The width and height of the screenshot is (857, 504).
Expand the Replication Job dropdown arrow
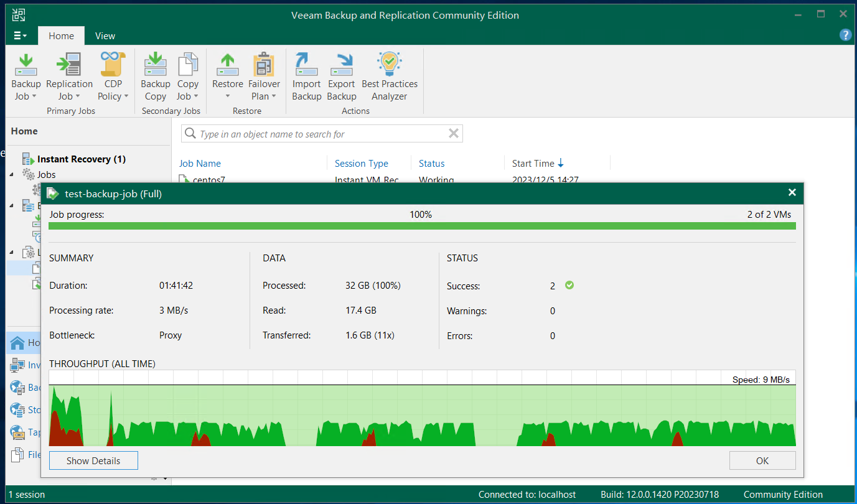click(78, 96)
